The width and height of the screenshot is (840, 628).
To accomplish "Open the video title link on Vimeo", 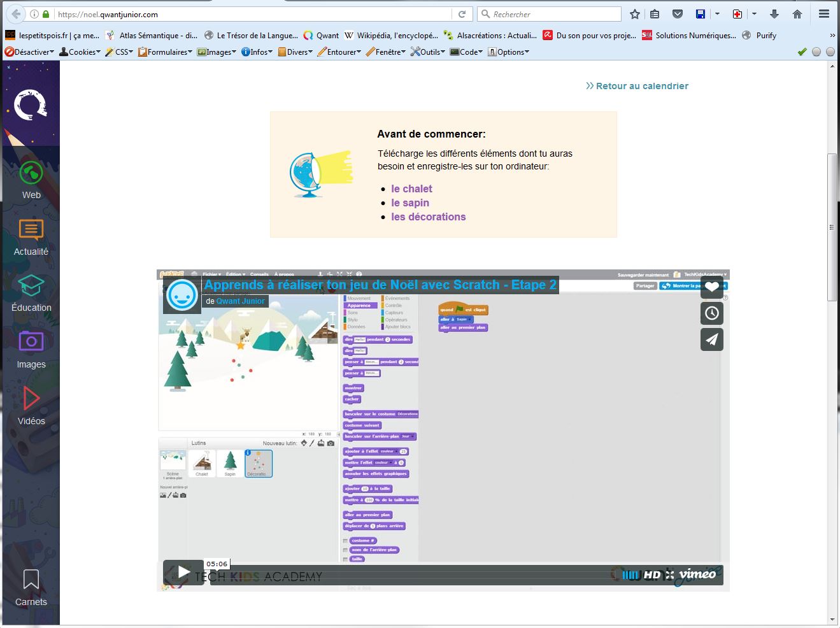I will [380, 285].
